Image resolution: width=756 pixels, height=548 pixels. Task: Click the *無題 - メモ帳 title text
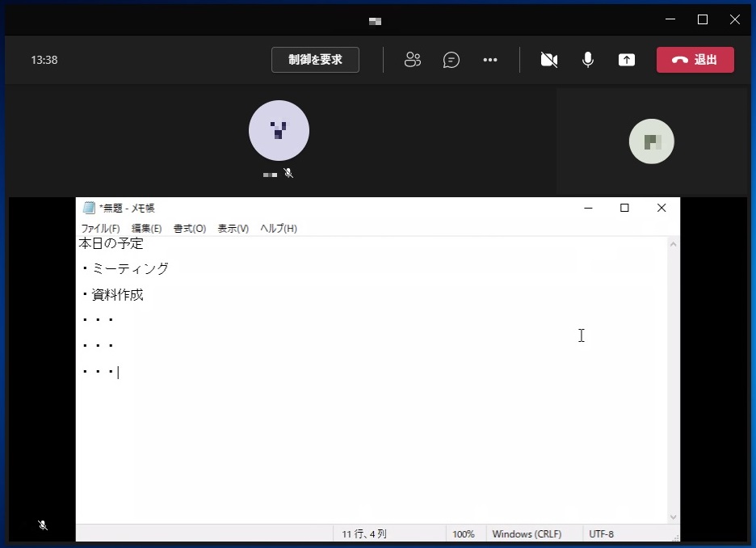(127, 208)
